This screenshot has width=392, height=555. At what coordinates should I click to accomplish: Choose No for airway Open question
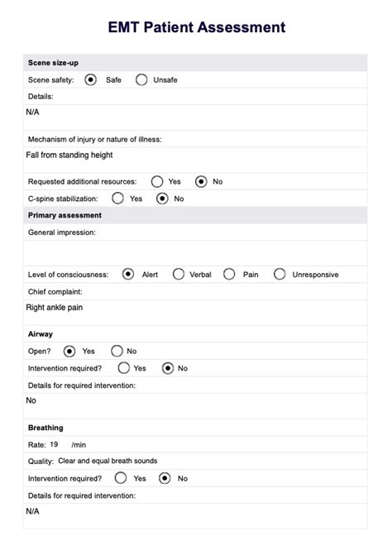[x=117, y=351]
